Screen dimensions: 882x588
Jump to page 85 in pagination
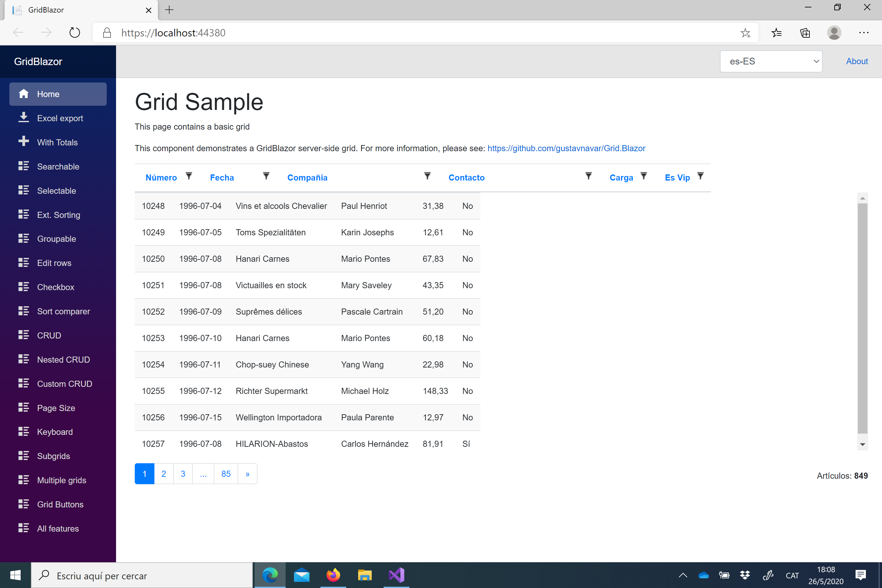coord(225,474)
